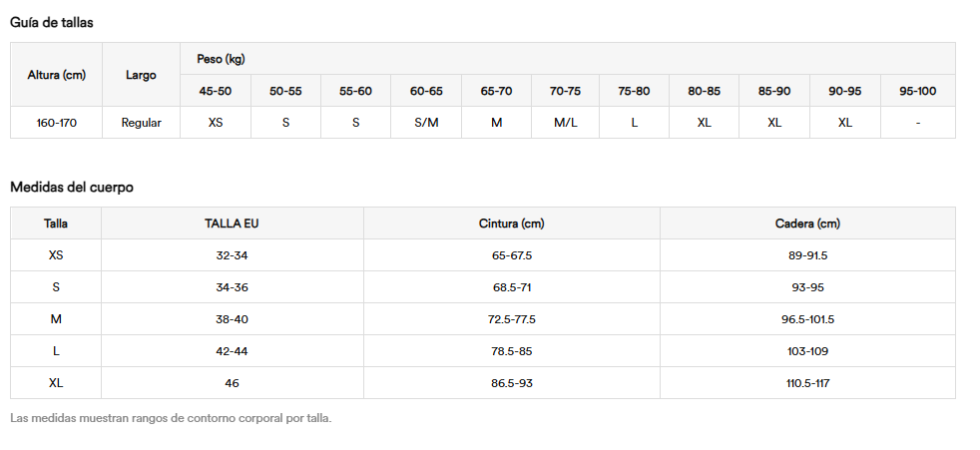The image size is (980, 450).
Task: Click the Guía de tallas heading
Action: click(52, 23)
